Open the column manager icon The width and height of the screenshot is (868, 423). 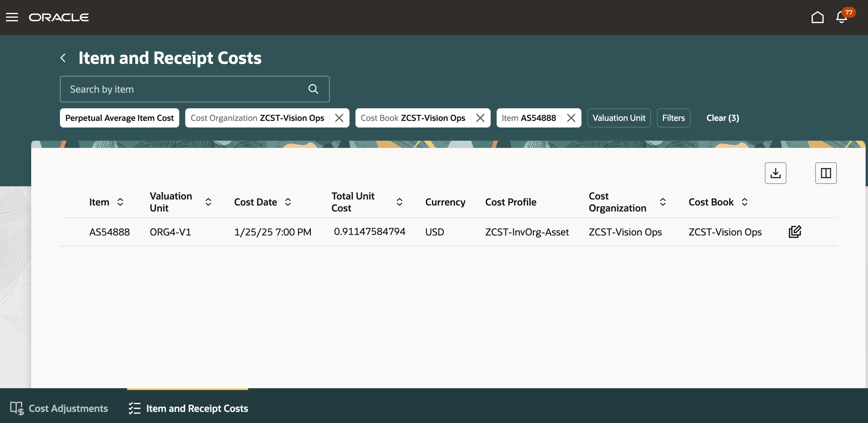coord(825,173)
